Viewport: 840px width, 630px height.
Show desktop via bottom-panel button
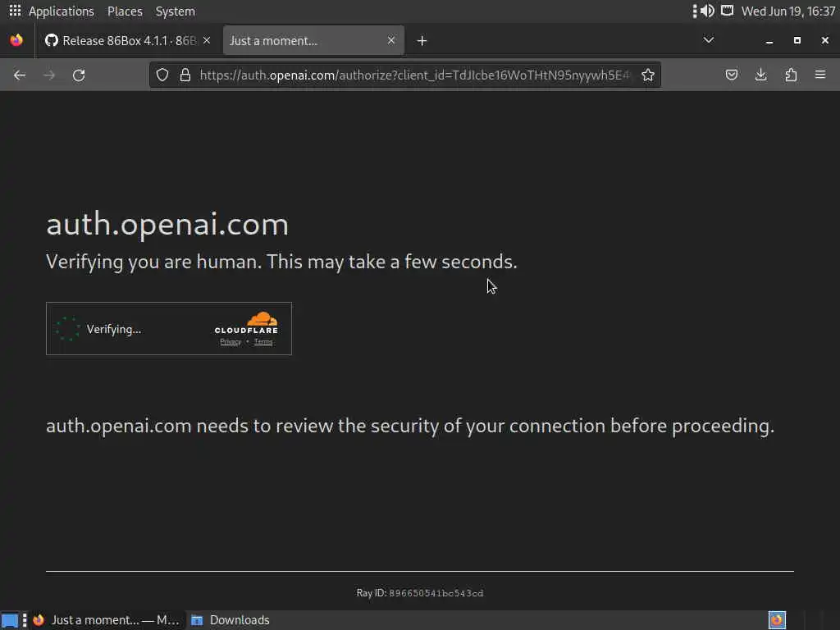(x=10, y=620)
